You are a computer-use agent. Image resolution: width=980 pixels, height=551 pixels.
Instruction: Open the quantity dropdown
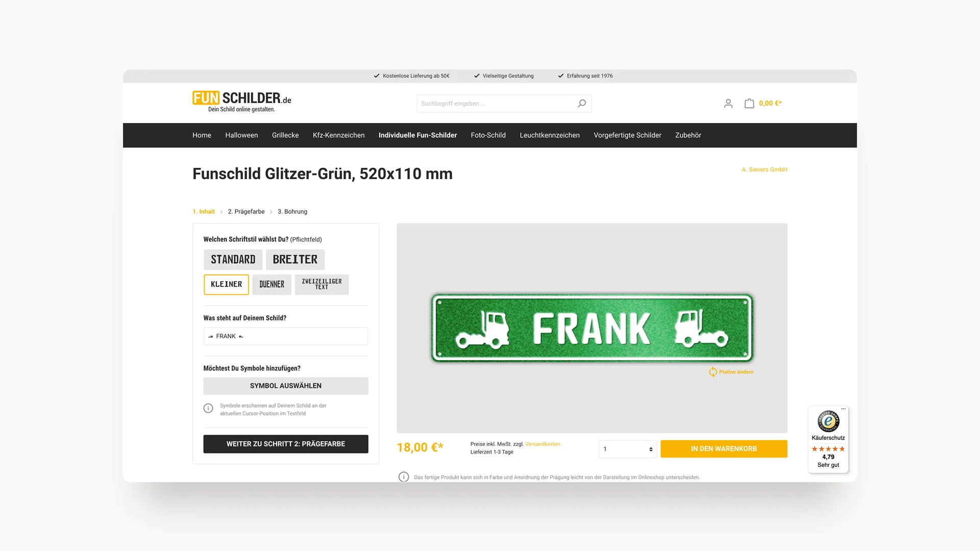coord(627,449)
